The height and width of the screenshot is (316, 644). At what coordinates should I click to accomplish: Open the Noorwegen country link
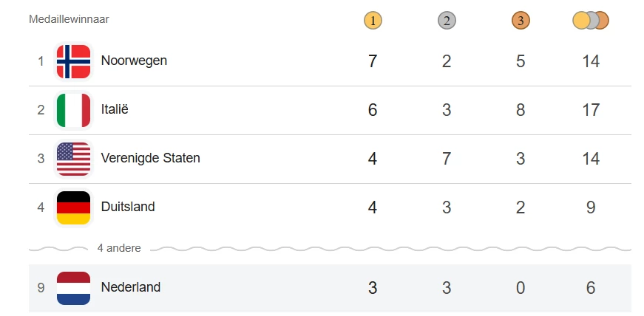click(134, 61)
